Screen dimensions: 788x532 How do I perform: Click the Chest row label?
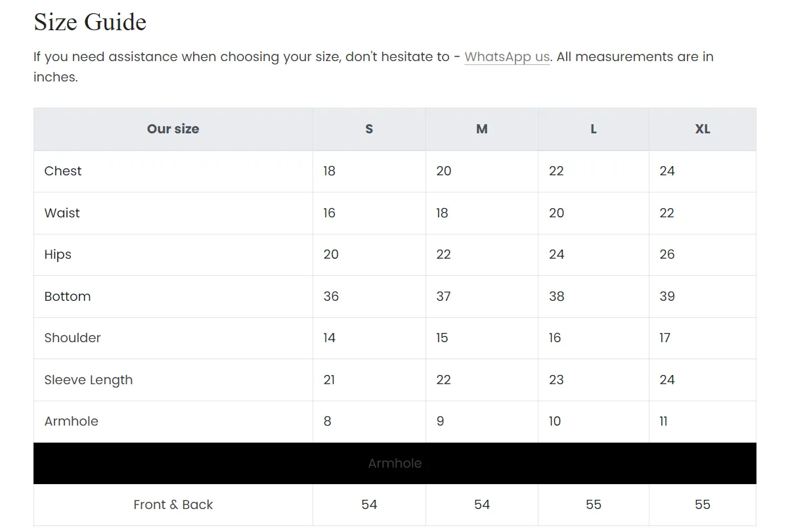pyautogui.click(x=63, y=171)
